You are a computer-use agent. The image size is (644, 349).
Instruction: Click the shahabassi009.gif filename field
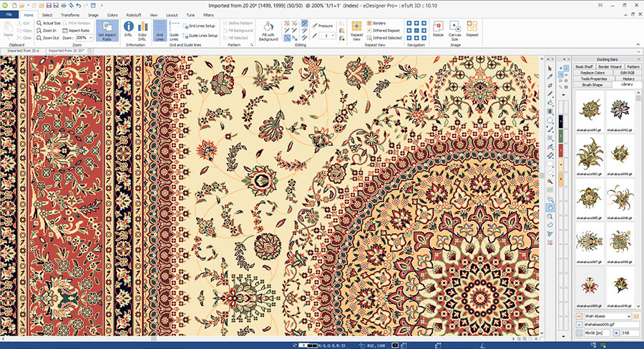pos(611,325)
